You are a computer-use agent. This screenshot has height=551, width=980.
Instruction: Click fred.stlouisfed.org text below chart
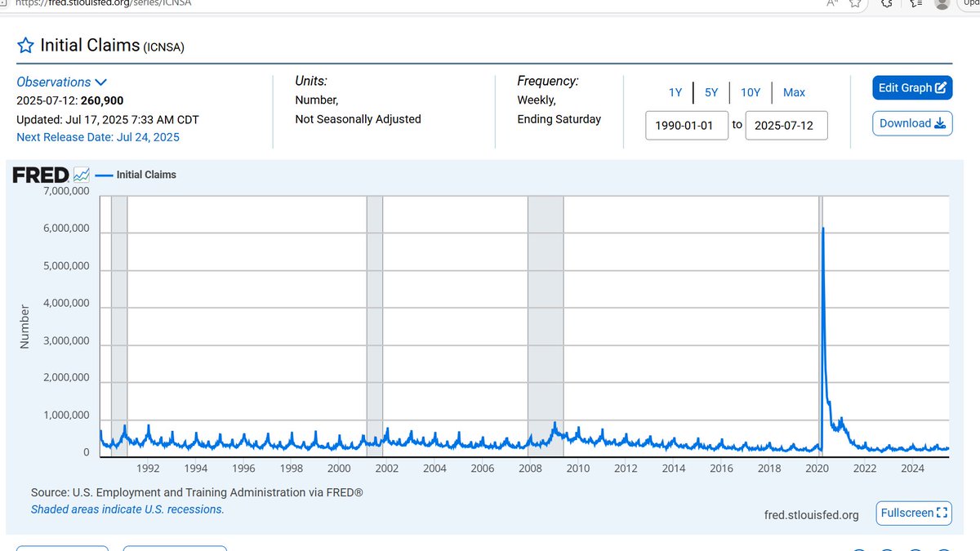[x=811, y=515]
